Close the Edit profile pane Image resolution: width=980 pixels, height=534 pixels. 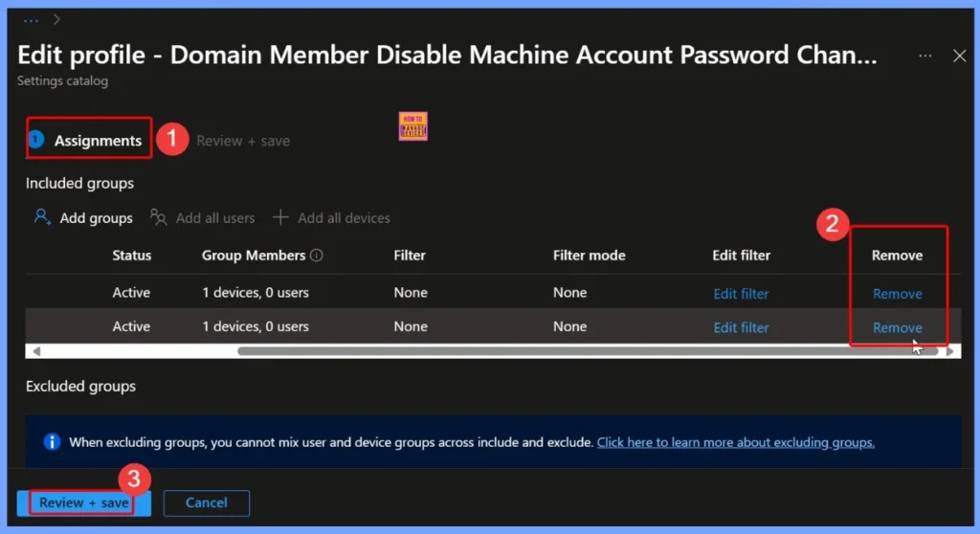click(x=960, y=56)
